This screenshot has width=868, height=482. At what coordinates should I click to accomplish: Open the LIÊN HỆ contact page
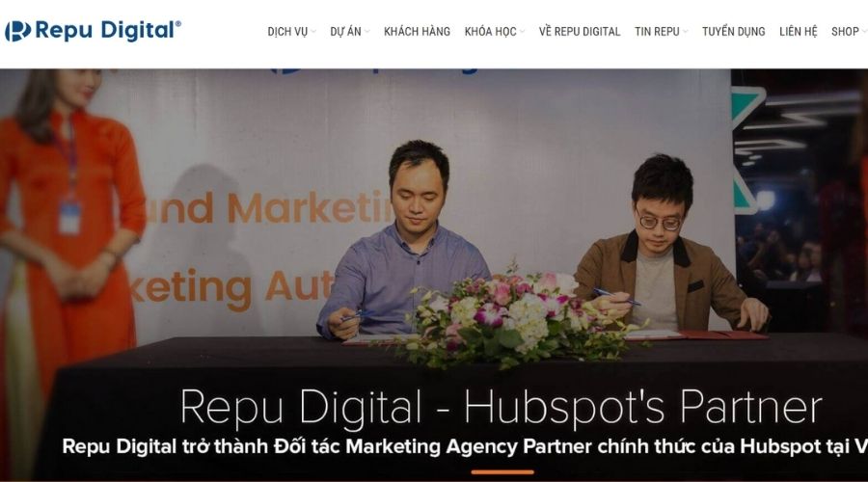pos(799,32)
